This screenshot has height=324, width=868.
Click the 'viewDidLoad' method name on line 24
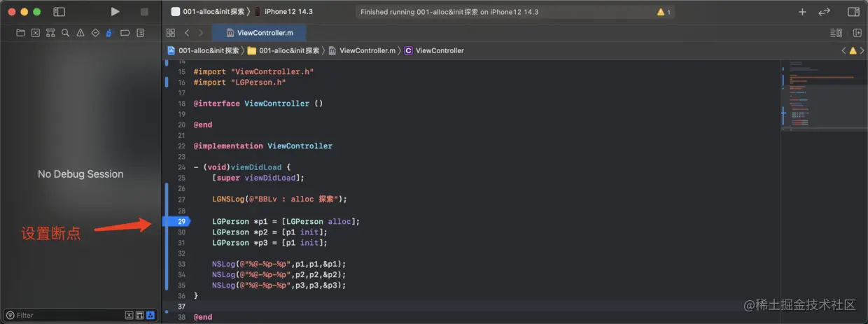tap(255, 167)
